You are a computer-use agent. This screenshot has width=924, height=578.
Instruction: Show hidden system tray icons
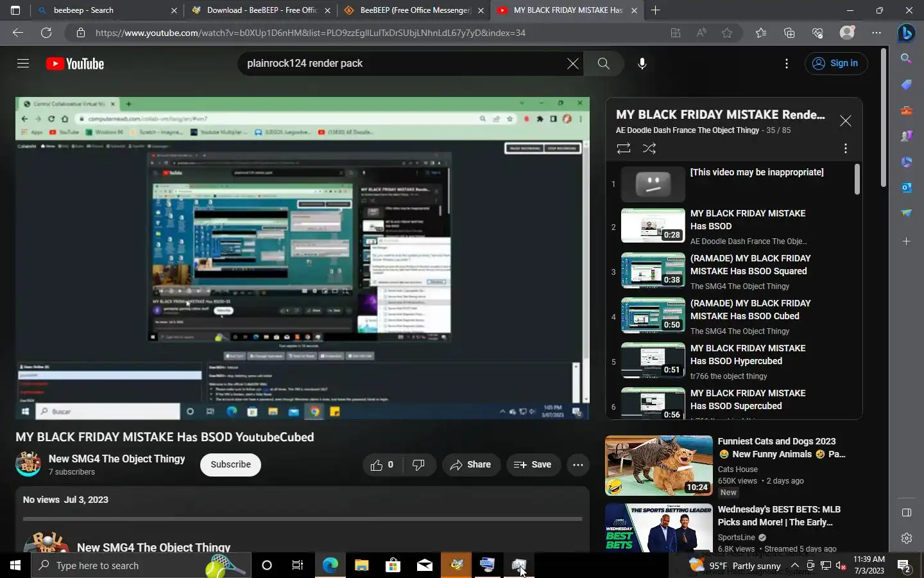pyautogui.click(x=794, y=566)
